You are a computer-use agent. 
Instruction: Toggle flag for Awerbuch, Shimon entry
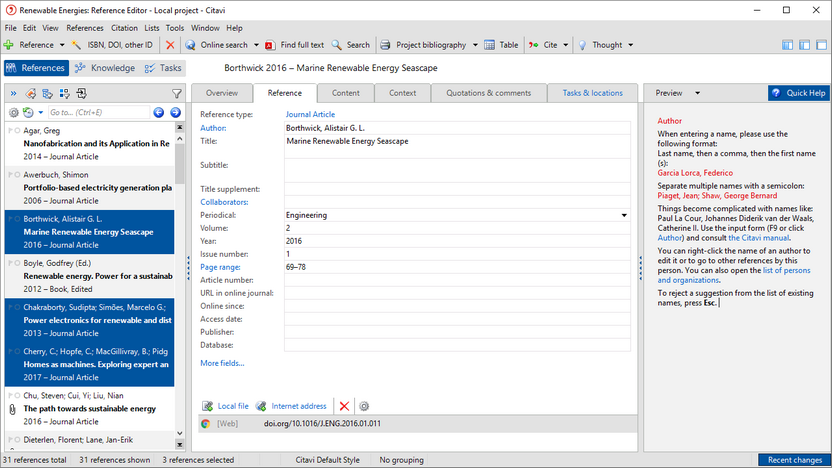pyautogui.click(x=11, y=175)
